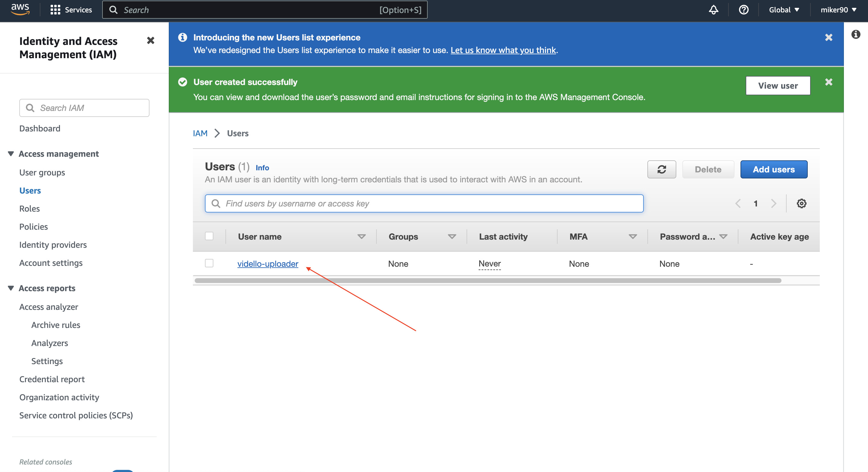Sort by User name column arrow

[361, 237]
